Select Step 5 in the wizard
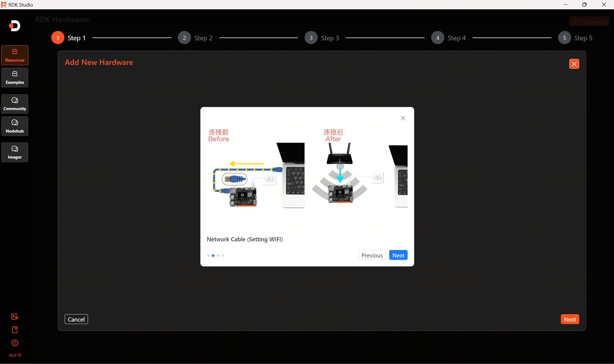The height and width of the screenshot is (364, 614). coord(564,38)
